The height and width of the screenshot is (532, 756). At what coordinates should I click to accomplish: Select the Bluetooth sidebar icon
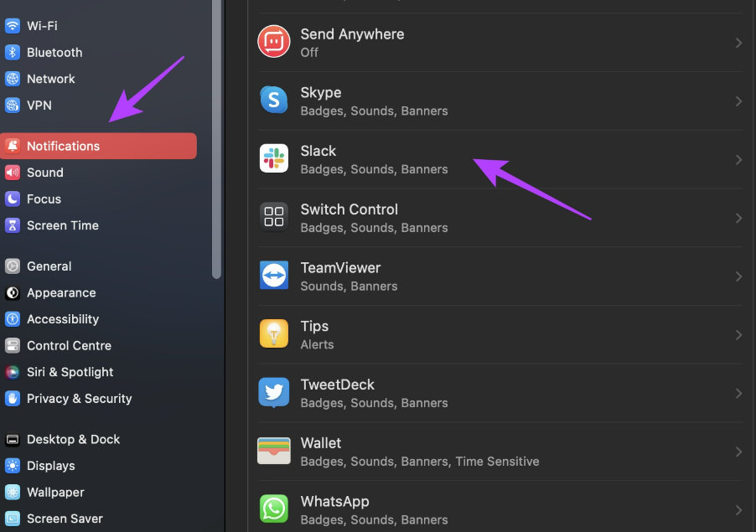coord(13,52)
